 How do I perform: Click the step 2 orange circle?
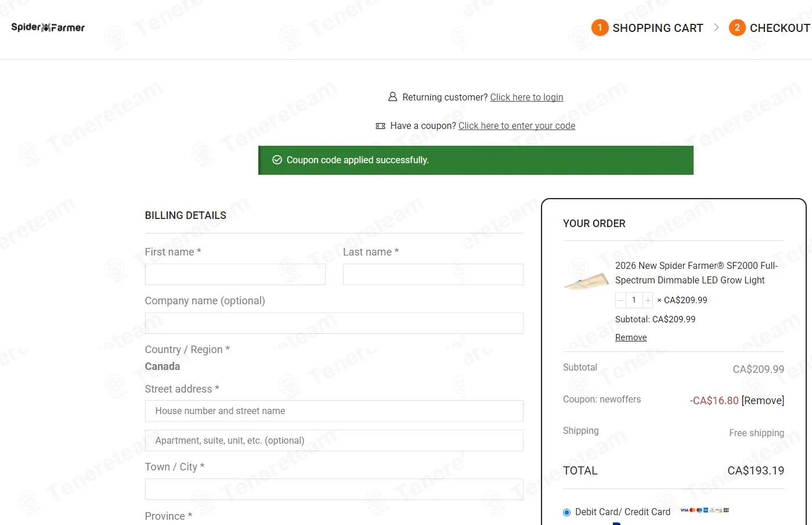[x=737, y=27]
